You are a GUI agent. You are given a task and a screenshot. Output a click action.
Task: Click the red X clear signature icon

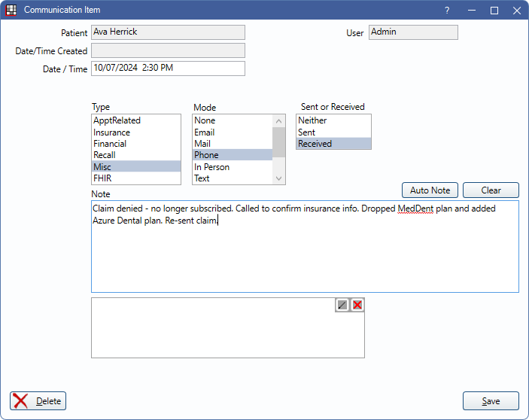(x=357, y=305)
